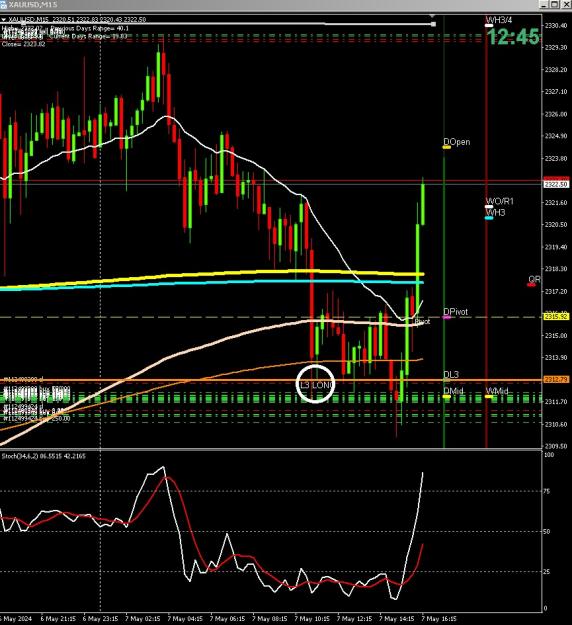The height and width of the screenshot is (625, 572).
Task: Click the yellow 2315.92 price axis label
Action: [556, 316]
